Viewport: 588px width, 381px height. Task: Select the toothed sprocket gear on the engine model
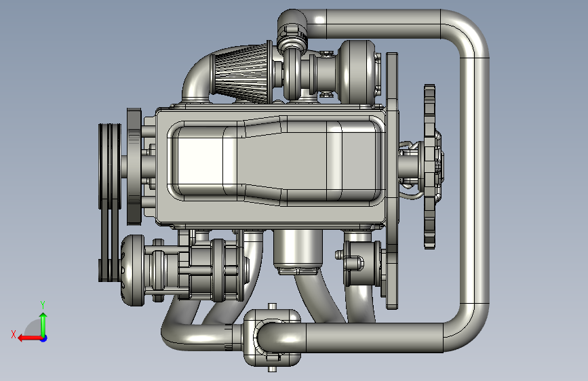click(x=430, y=167)
